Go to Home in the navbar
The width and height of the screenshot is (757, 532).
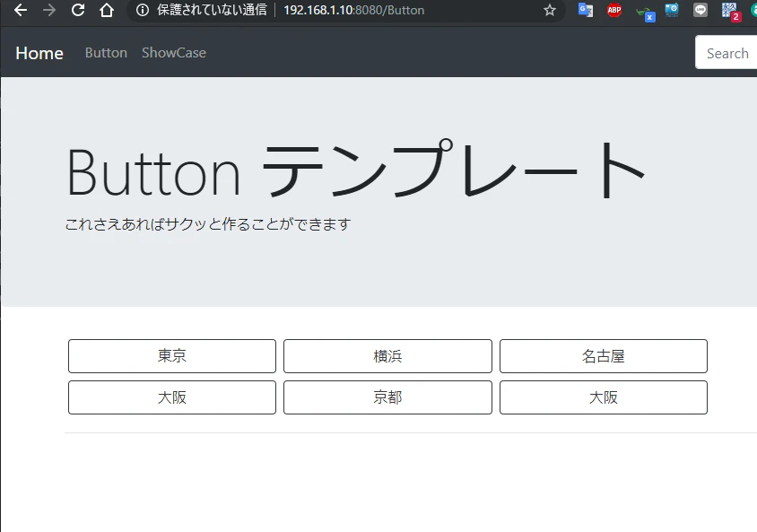[39, 53]
